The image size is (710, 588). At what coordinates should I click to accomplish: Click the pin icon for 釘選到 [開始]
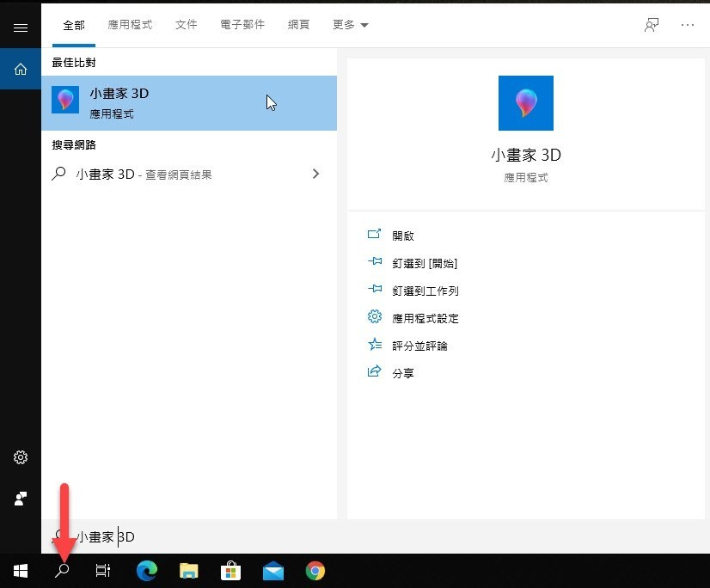point(375,261)
